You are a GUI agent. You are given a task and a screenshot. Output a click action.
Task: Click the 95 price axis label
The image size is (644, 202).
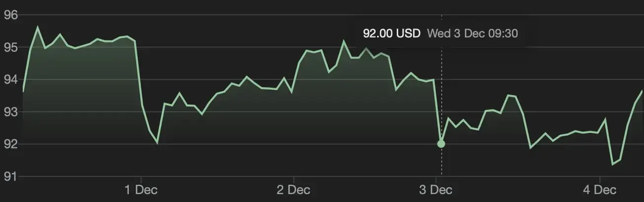11,48
